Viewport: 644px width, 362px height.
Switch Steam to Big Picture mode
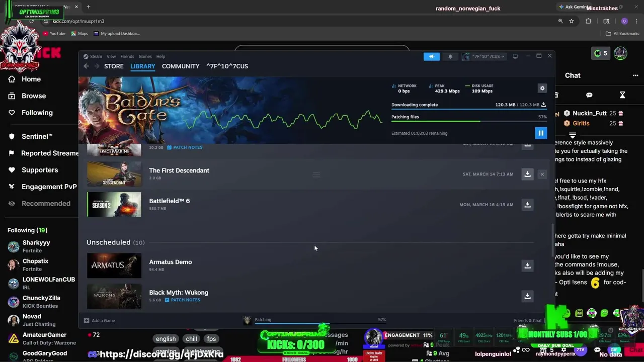click(x=515, y=56)
